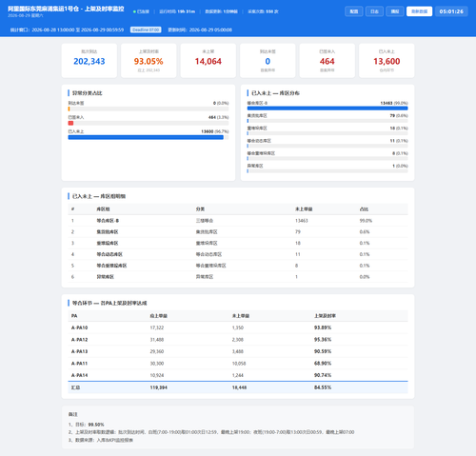This screenshot has height=456, width=476.
Task: Click the 31,488 cell for A-PA12
Action: [x=157, y=340]
